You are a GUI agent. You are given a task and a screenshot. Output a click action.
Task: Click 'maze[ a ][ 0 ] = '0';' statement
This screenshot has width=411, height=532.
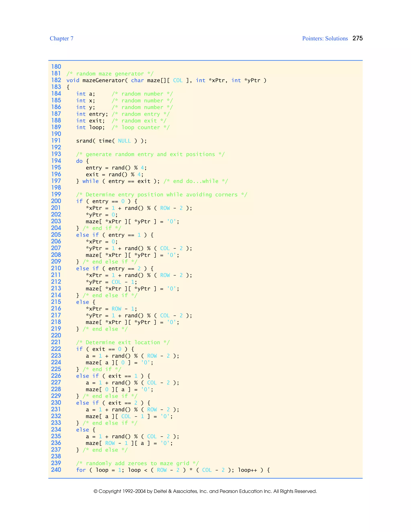[119, 362]
